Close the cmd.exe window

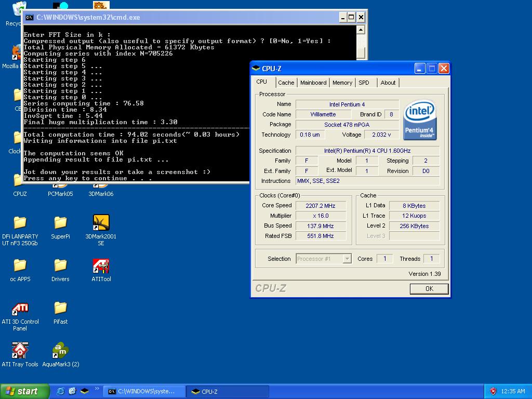coord(361,17)
